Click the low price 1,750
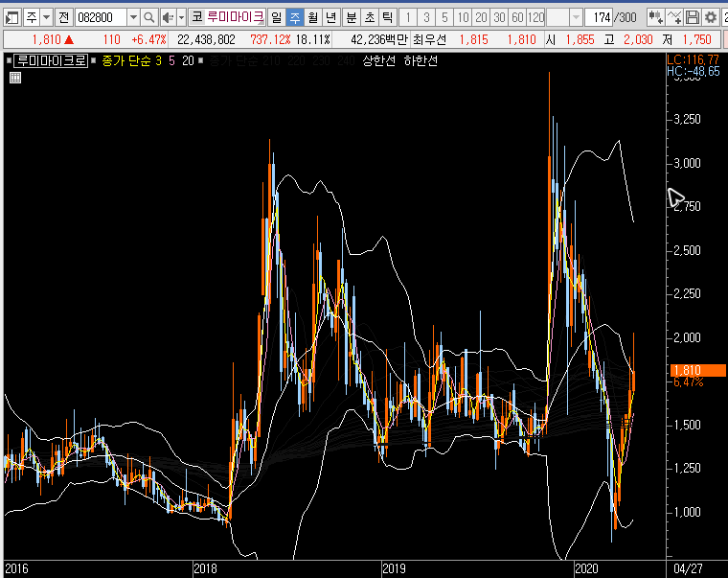The height and width of the screenshot is (578, 728). [x=697, y=40]
